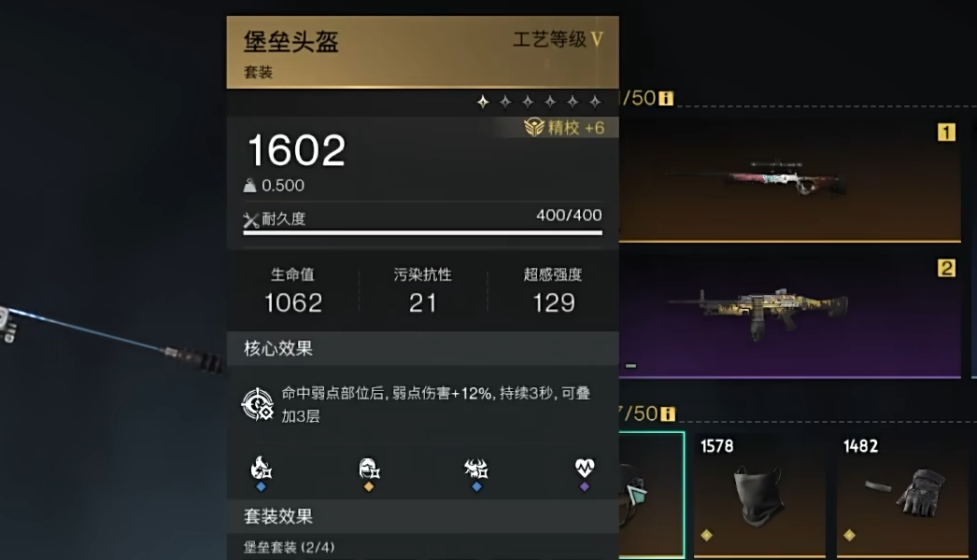Click the helmet head mod icon with gold diamond
The height and width of the screenshot is (560, 977).
tap(369, 468)
